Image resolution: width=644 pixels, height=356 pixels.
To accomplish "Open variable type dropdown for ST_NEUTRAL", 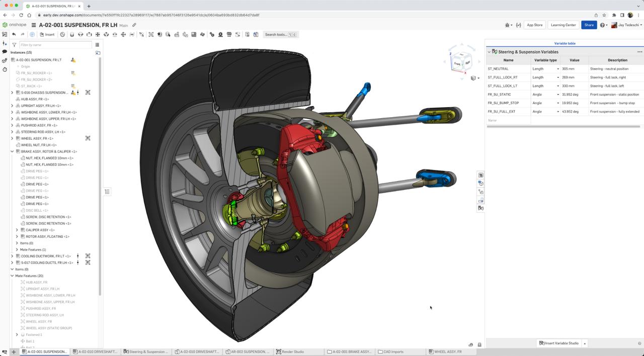I will pyautogui.click(x=557, y=69).
